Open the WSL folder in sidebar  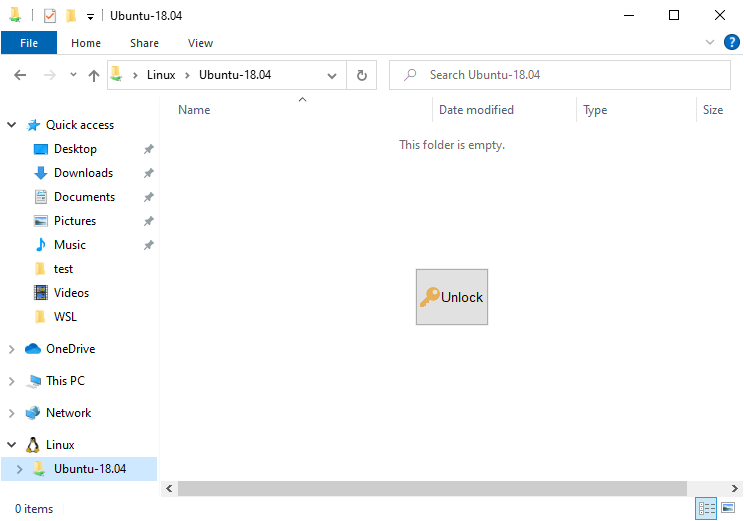click(65, 317)
